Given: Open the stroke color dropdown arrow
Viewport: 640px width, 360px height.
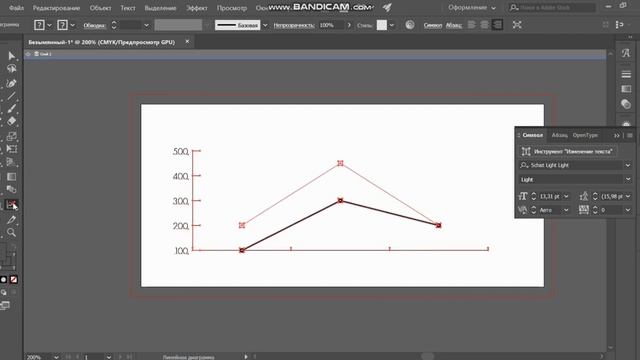Looking at the screenshot, I should coord(72,25).
